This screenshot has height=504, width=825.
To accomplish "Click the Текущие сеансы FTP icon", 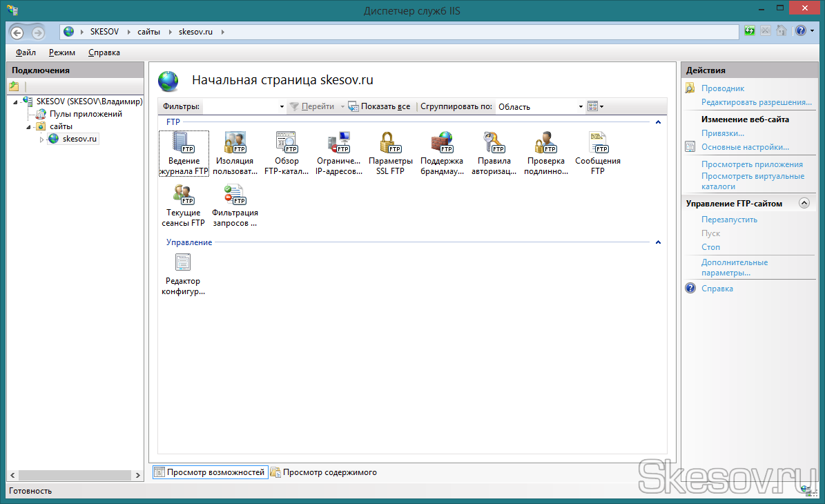I will [x=183, y=195].
